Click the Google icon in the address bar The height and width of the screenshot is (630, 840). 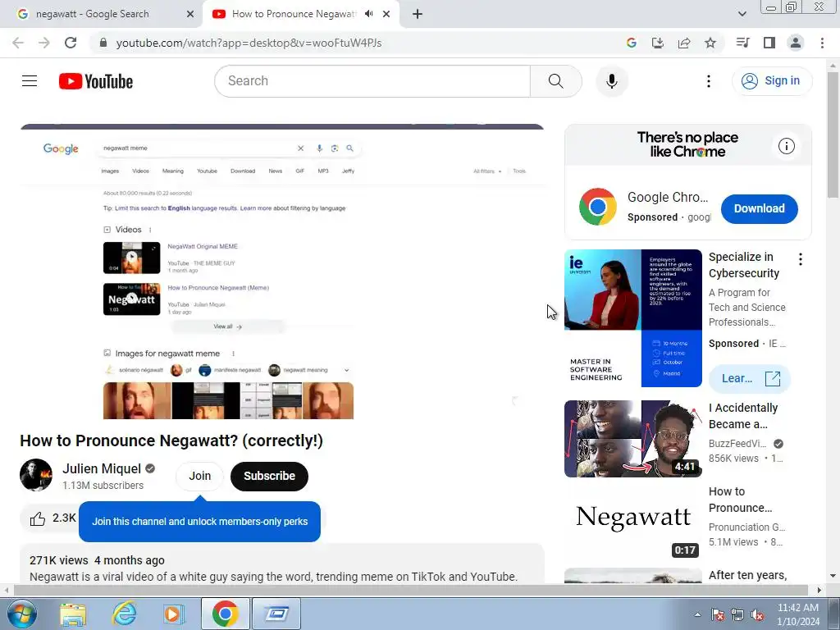(x=631, y=43)
